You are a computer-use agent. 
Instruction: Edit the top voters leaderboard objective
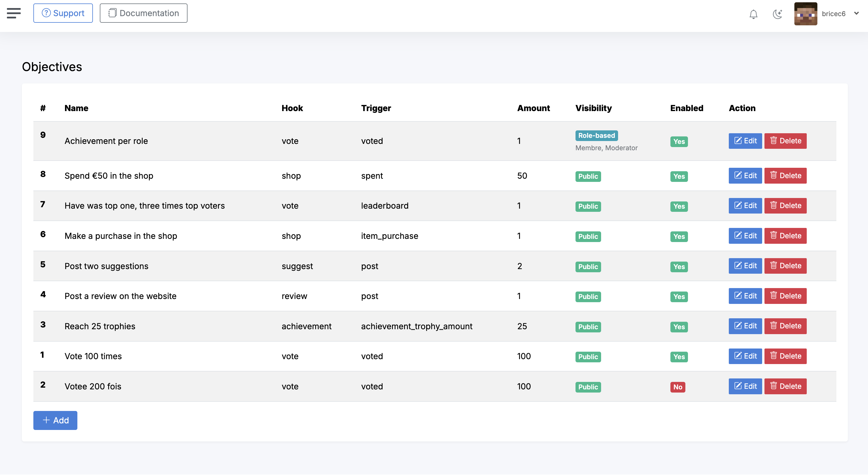(x=745, y=206)
